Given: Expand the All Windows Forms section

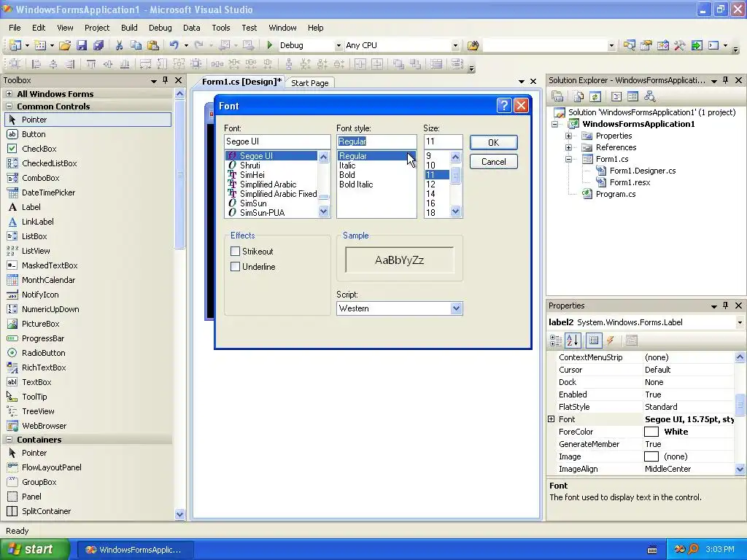Looking at the screenshot, I should pos(9,94).
